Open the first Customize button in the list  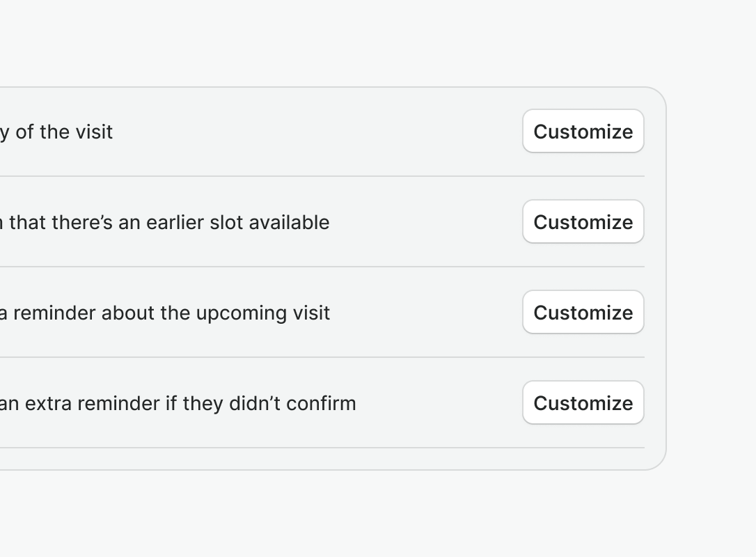pos(583,131)
